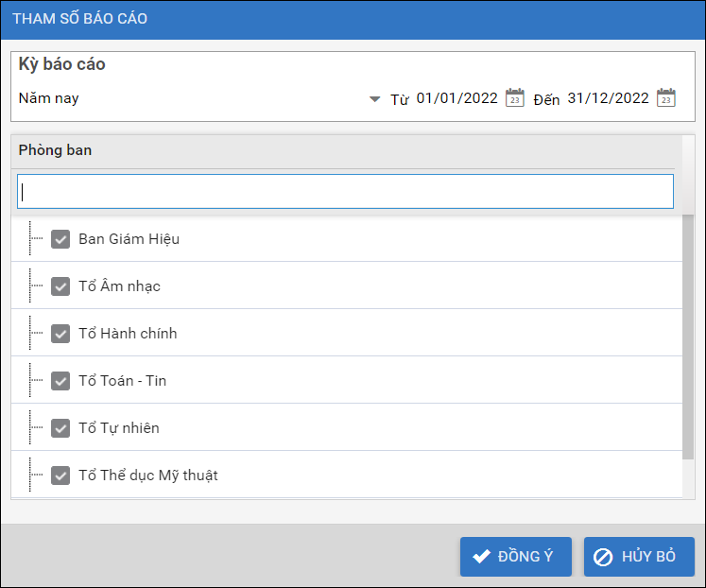Uncheck the Tổ Thể dục Mỹ thuật checkbox
Screen dimensions: 706x588
[x=61, y=476]
